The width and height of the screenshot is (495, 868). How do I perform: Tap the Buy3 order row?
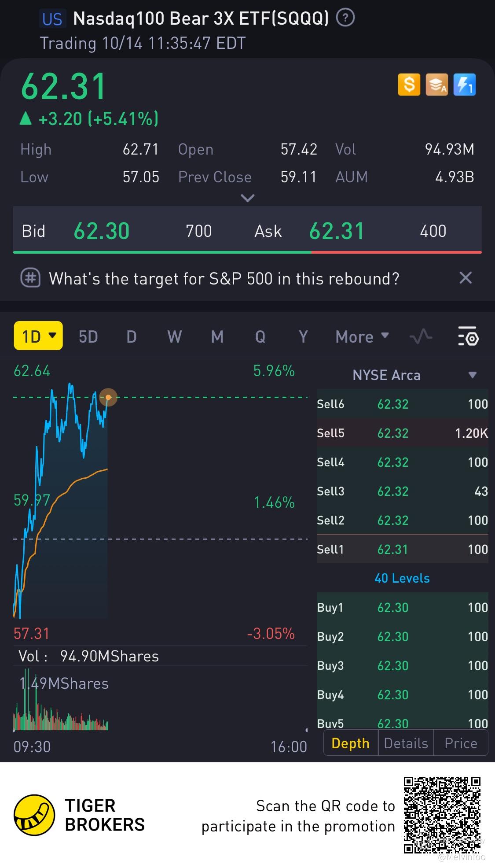[403, 665]
